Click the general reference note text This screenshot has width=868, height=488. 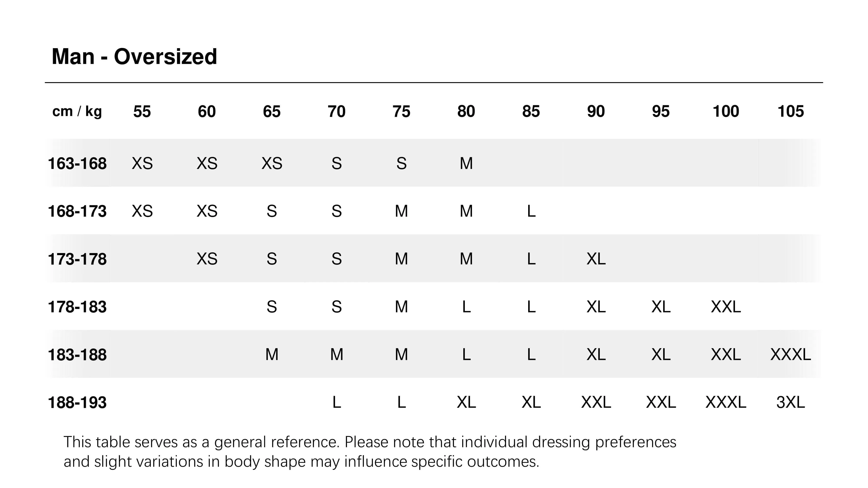pos(370,452)
